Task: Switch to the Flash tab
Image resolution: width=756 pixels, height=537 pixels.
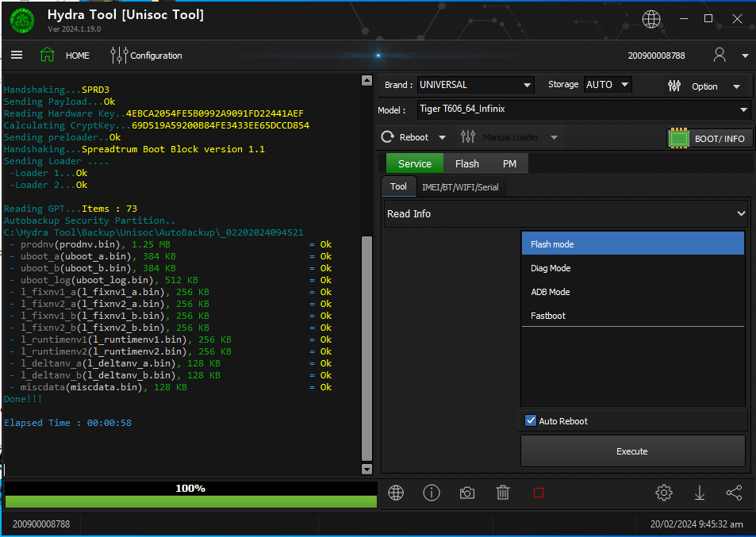Action: point(466,163)
